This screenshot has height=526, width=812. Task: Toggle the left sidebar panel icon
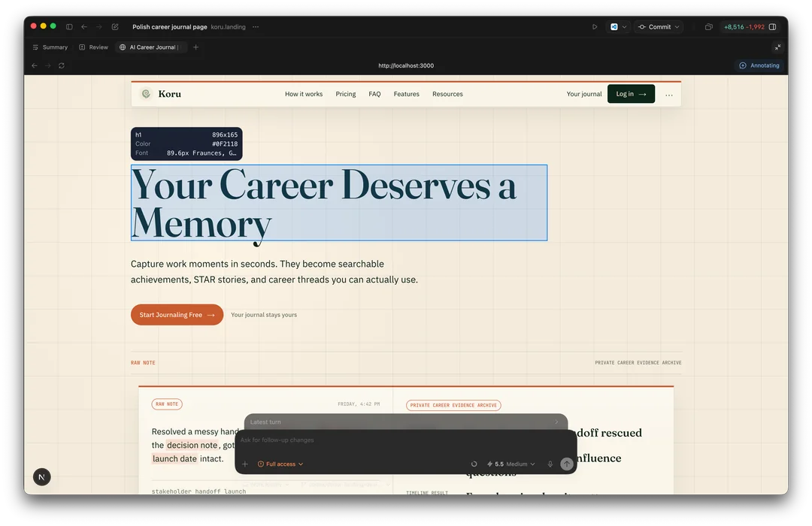coord(69,27)
